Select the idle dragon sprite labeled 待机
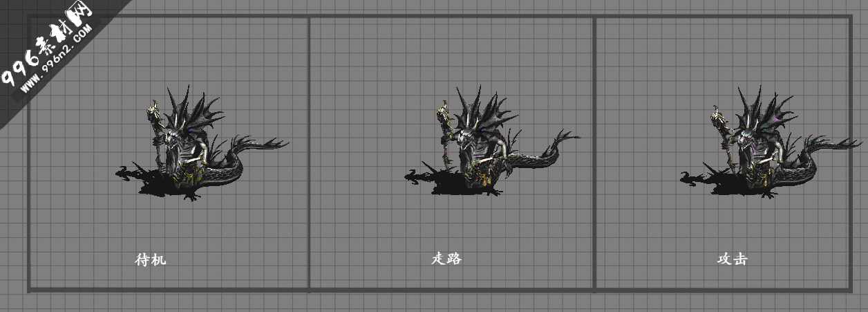 pyautogui.click(x=202, y=144)
